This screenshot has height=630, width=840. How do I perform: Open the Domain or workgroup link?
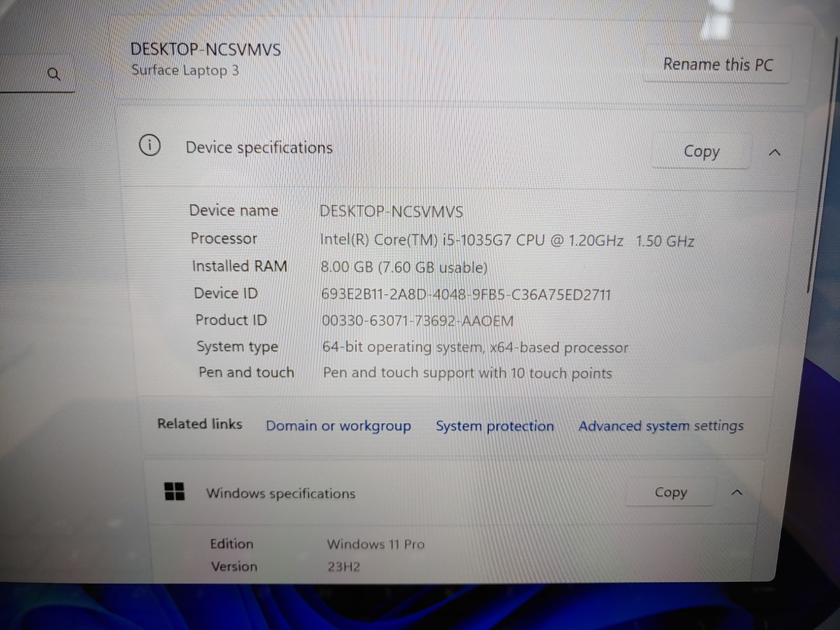point(338,426)
